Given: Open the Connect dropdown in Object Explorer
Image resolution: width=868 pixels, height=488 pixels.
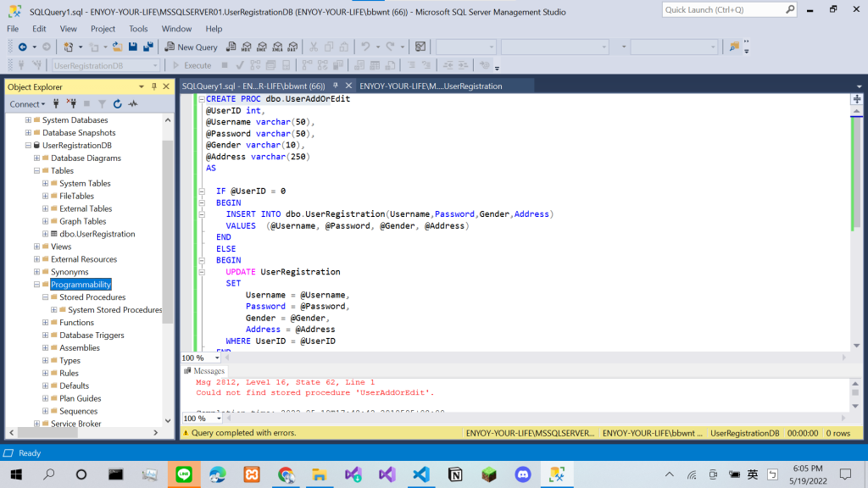Looking at the screenshot, I should (x=27, y=104).
